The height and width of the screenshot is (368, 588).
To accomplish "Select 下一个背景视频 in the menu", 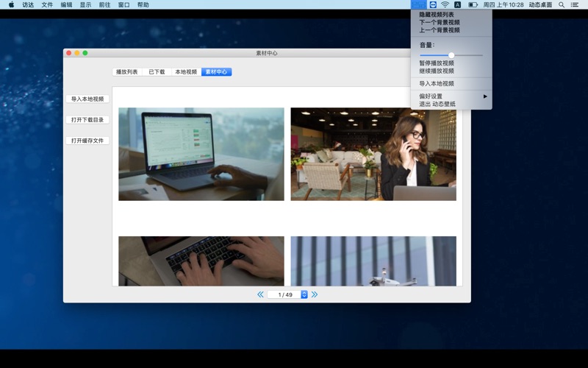I will pyautogui.click(x=440, y=22).
